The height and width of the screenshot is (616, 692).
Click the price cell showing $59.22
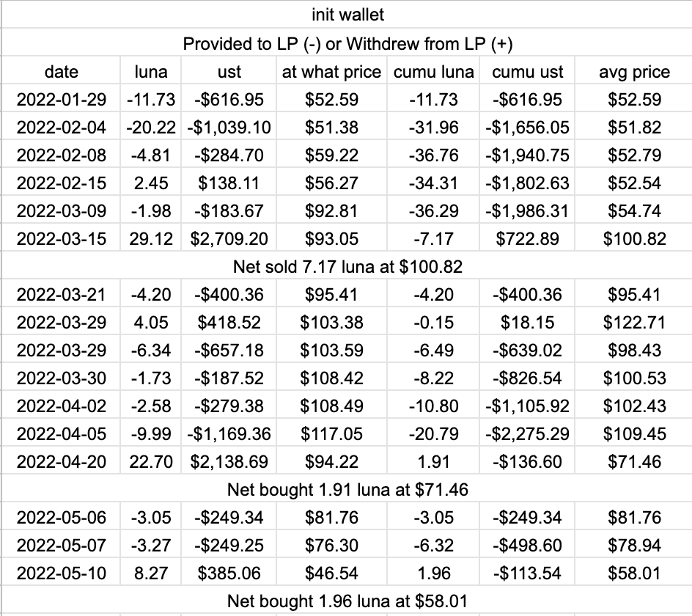pyautogui.click(x=331, y=155)
